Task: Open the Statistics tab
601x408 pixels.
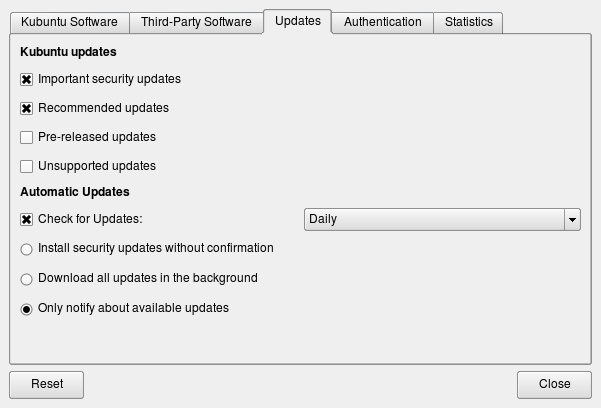Action: 468,22
